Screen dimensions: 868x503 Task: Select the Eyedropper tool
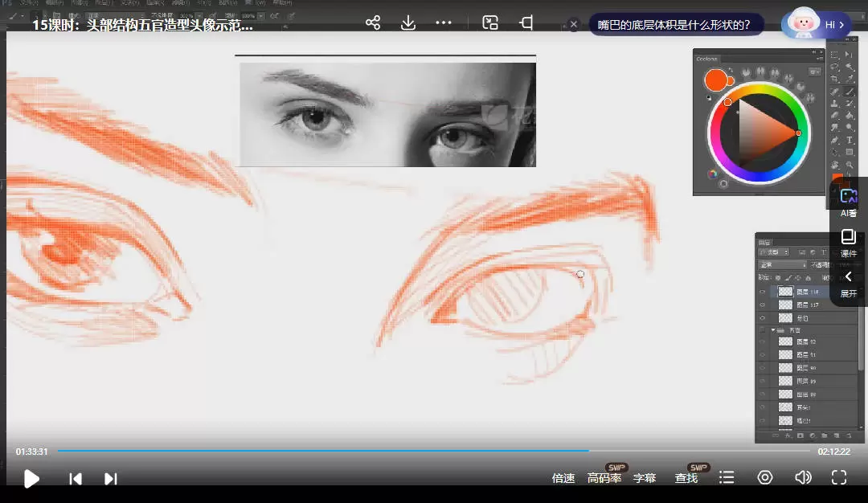850,79
